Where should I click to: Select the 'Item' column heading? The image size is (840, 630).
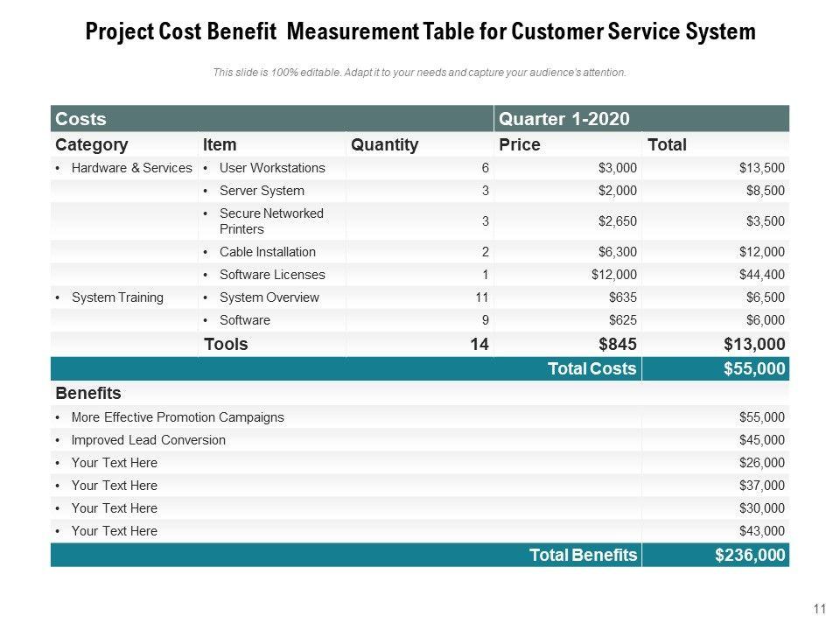pyautogui.click(x=220, y=144)
